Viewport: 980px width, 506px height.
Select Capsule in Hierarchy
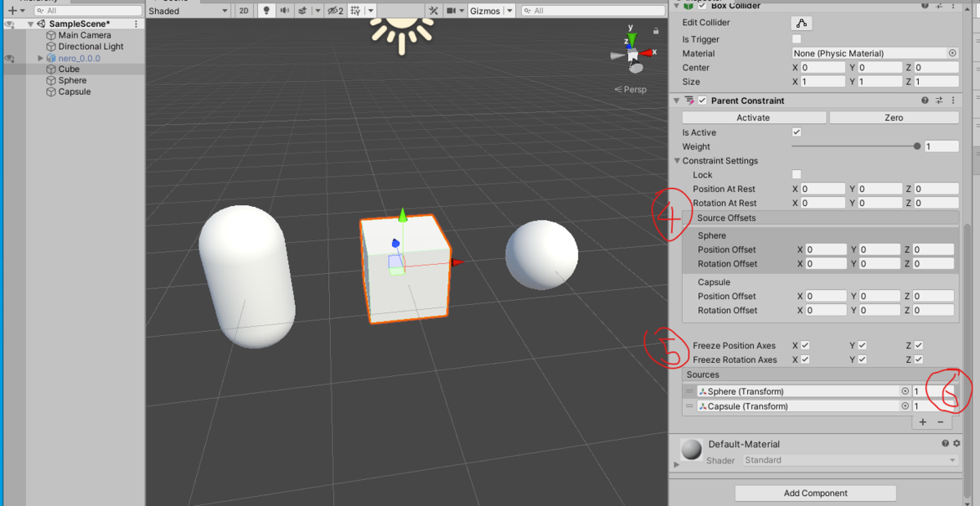(x=74, y=92)
